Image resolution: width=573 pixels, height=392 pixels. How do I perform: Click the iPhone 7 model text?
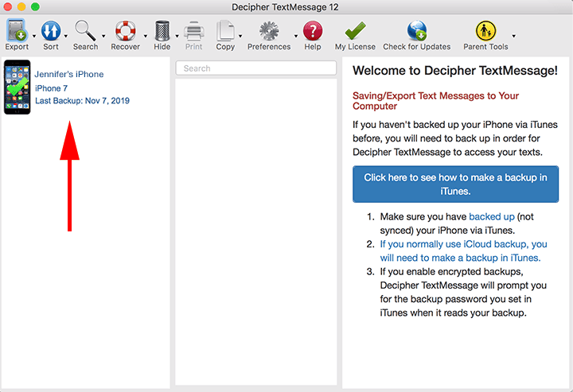pos(51,88)
